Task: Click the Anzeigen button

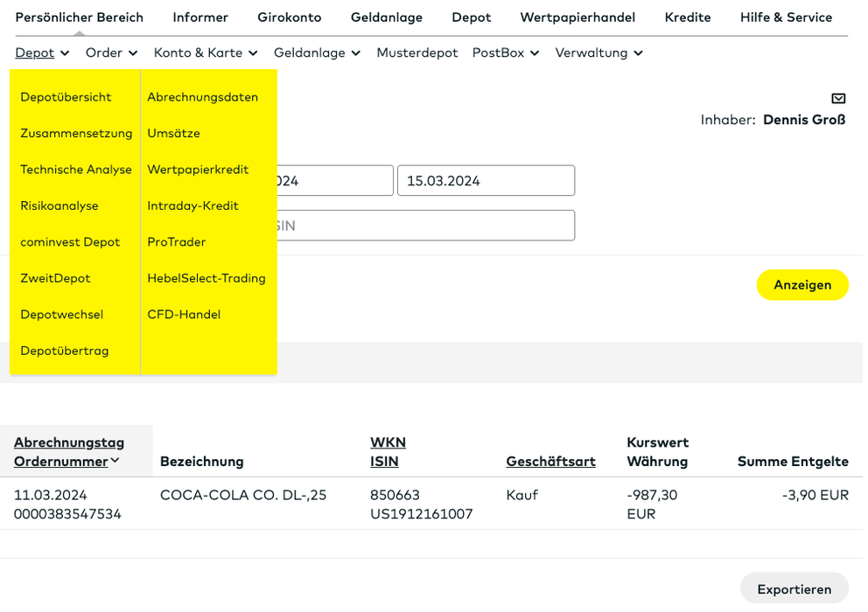Action: pyautogui.click(x=802, y=284)
